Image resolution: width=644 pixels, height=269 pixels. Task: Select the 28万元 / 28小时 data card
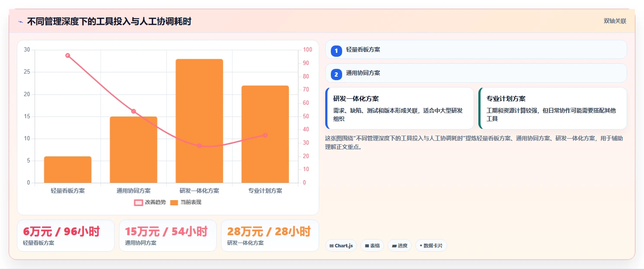click(270, 236)
